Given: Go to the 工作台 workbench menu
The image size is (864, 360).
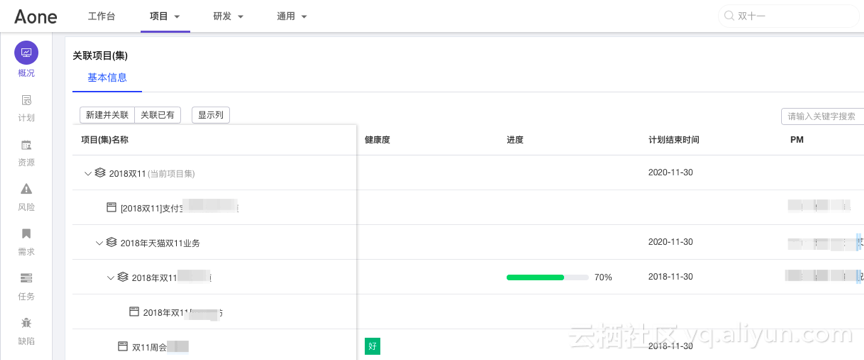Looking at the screenshot, I should pos(101,17).
